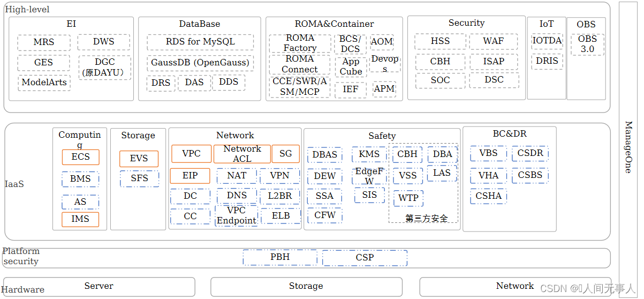This screenshot has width=644, height=299.
Task: Click the SFS box
Action: click(139, 178)
